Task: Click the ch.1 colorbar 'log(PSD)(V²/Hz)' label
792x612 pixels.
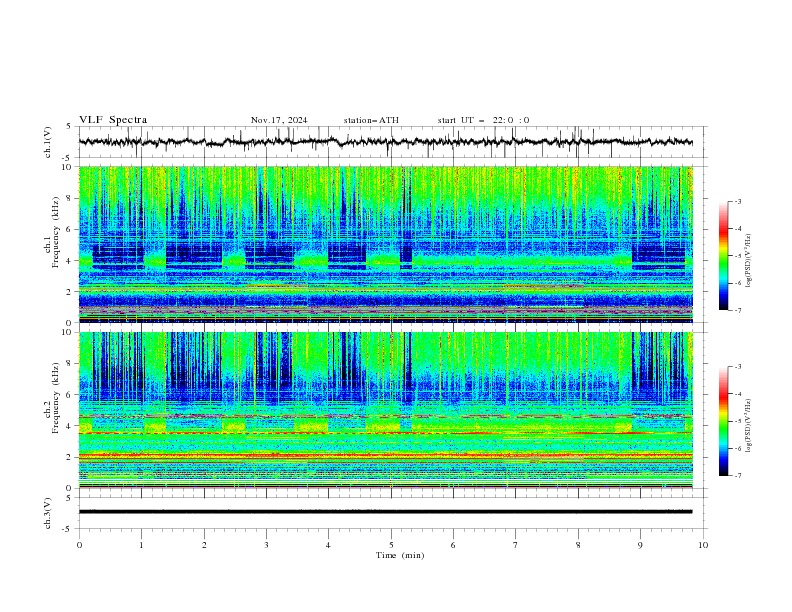Action: click(x=748, y=261)
